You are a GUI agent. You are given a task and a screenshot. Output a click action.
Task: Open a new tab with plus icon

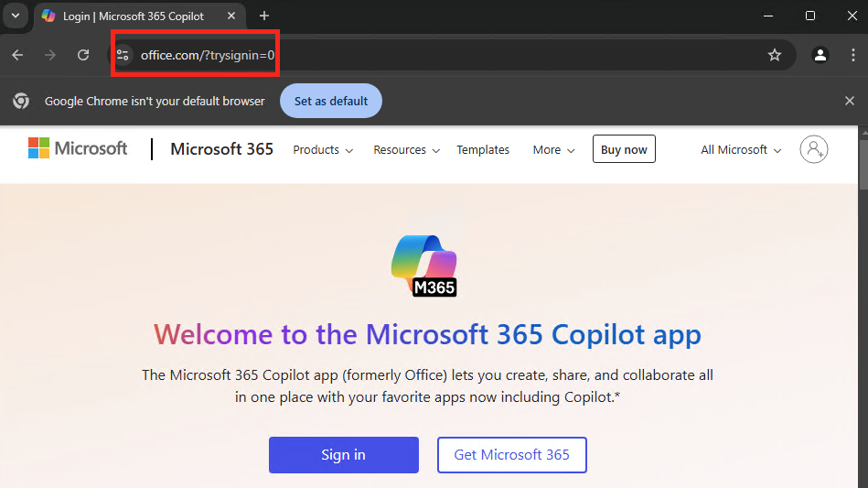coord(264,16)
